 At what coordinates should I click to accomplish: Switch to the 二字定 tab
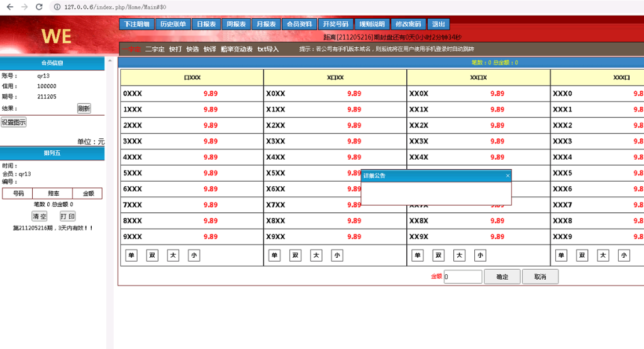154,49
